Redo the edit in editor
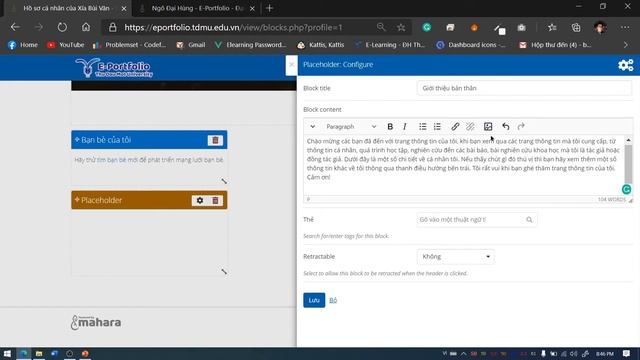Viewport: 640px width, 360px height. click(521, 127)
